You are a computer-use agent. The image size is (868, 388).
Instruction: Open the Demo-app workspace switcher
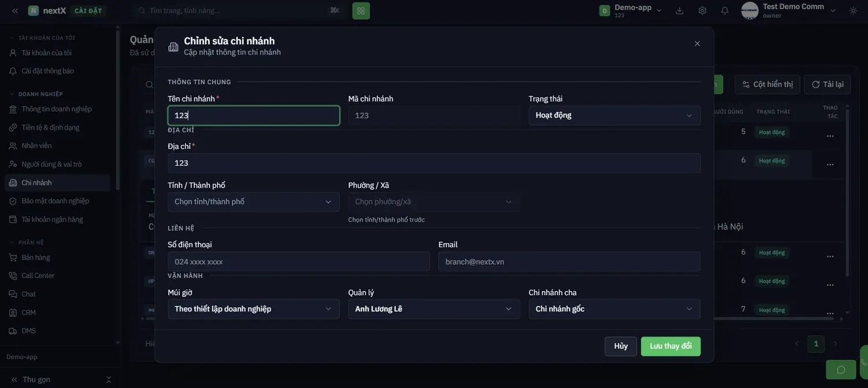[x=631, y=10]
